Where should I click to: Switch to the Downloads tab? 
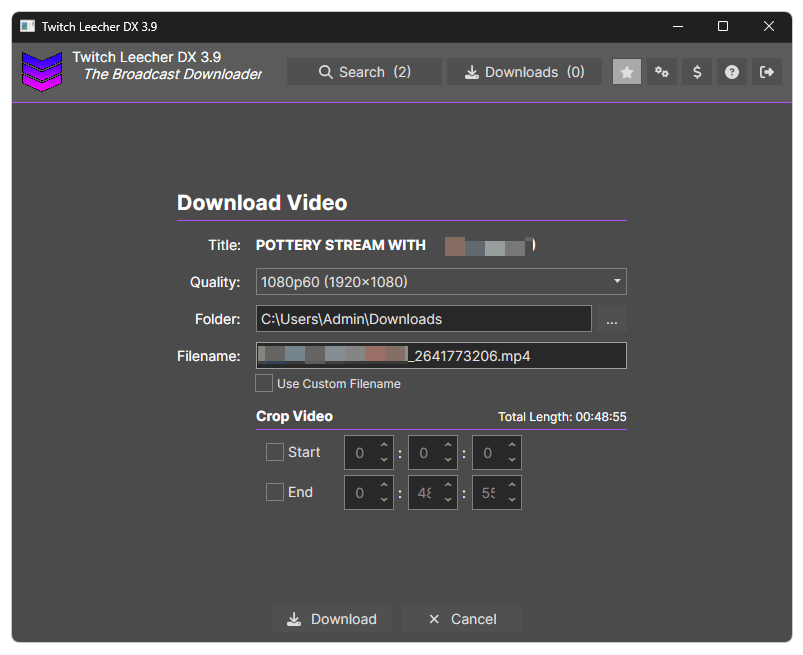524,71
